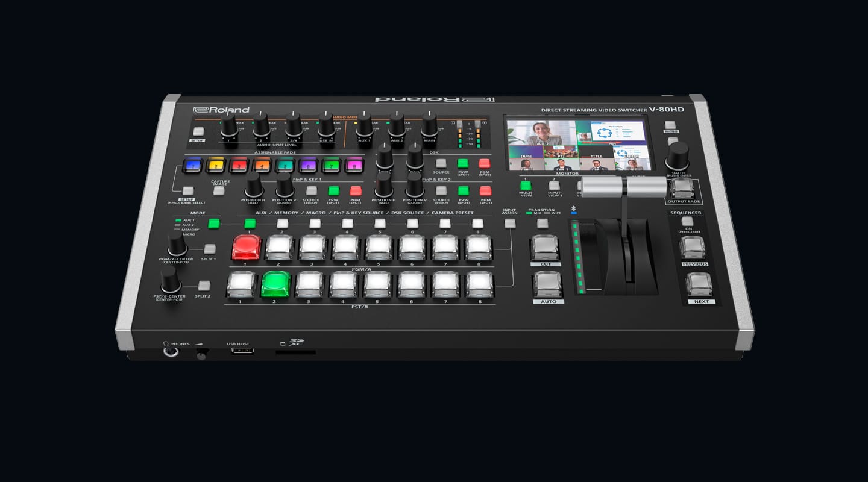
Task: Click PinP & KEY 2 SOURCE button
Action: 441,191
